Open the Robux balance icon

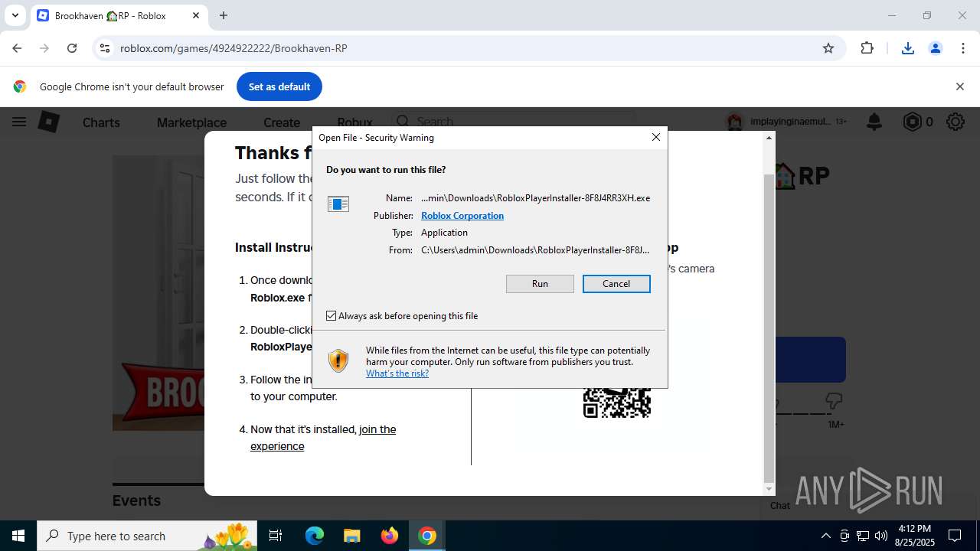[912, 122]
